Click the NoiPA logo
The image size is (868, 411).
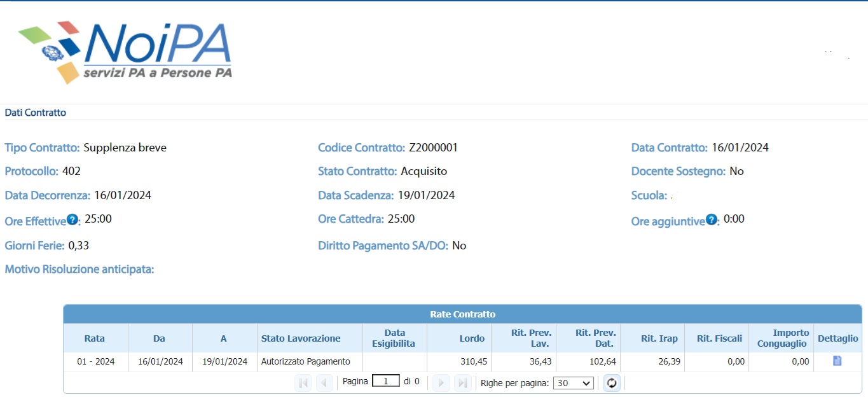[125, 53]
